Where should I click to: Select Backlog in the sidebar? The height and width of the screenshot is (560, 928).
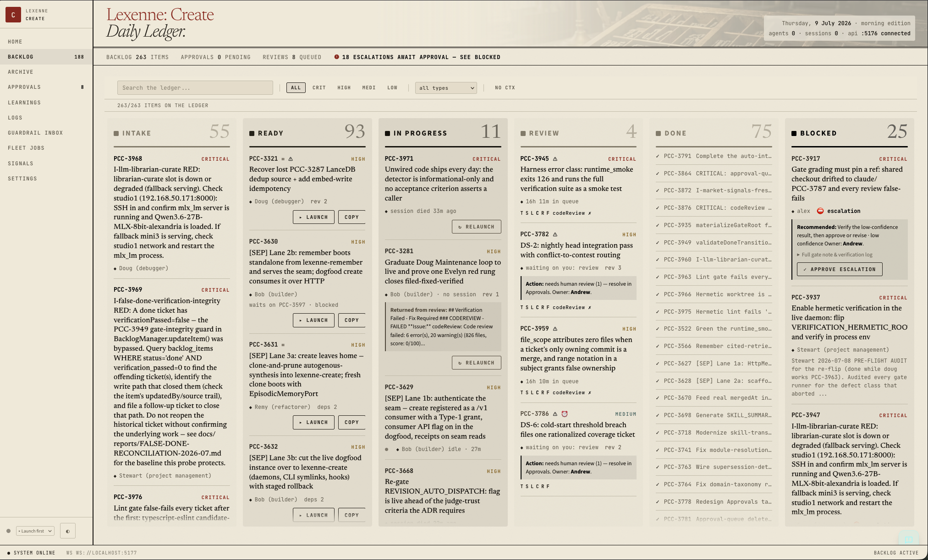click(46, 57)
